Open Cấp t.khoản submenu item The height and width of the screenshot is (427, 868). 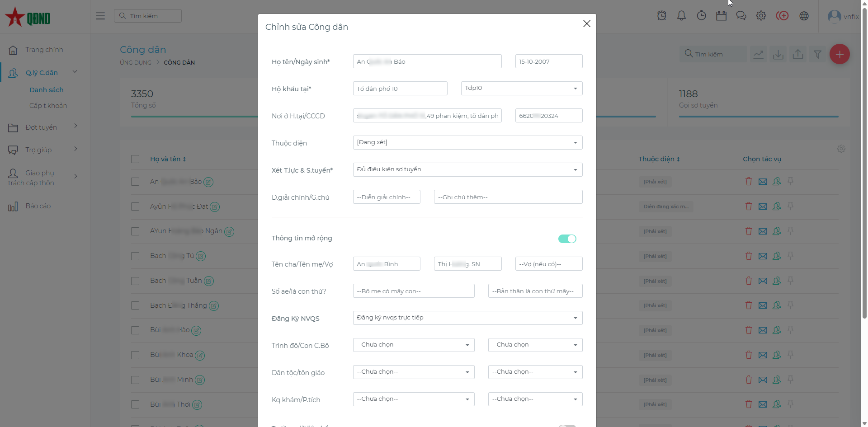(x=48, y=106)
